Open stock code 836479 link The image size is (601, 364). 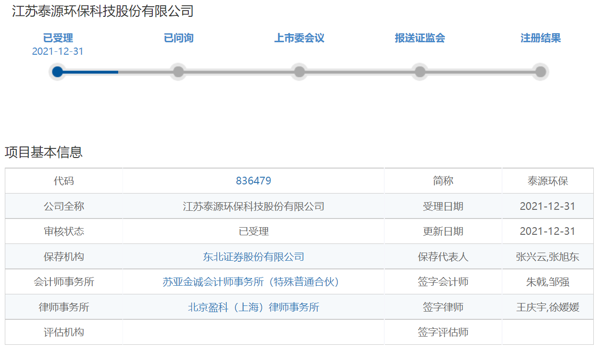(253, 181)
